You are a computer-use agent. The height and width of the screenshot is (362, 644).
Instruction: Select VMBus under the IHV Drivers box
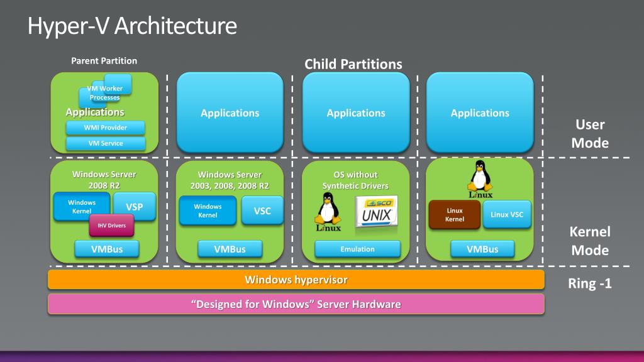[107, 249]
